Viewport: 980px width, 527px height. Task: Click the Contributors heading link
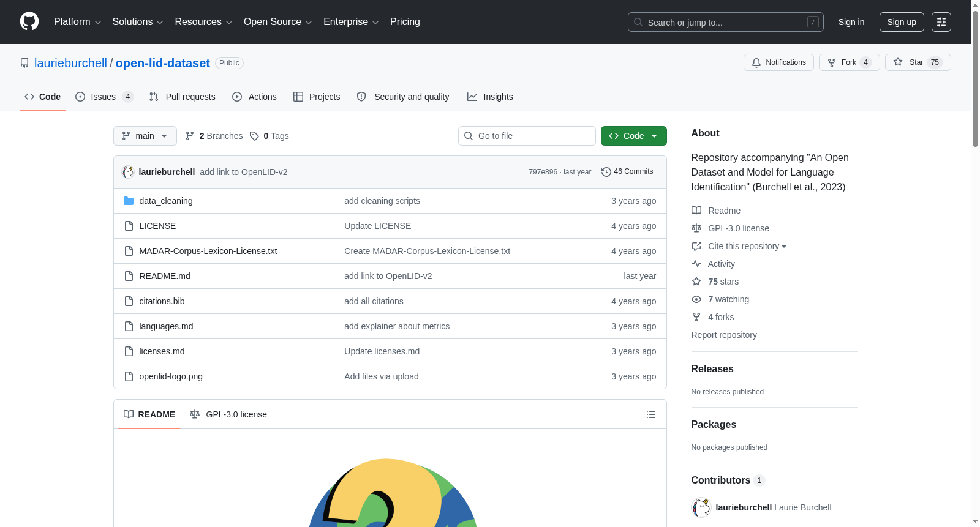click(728, 480)
